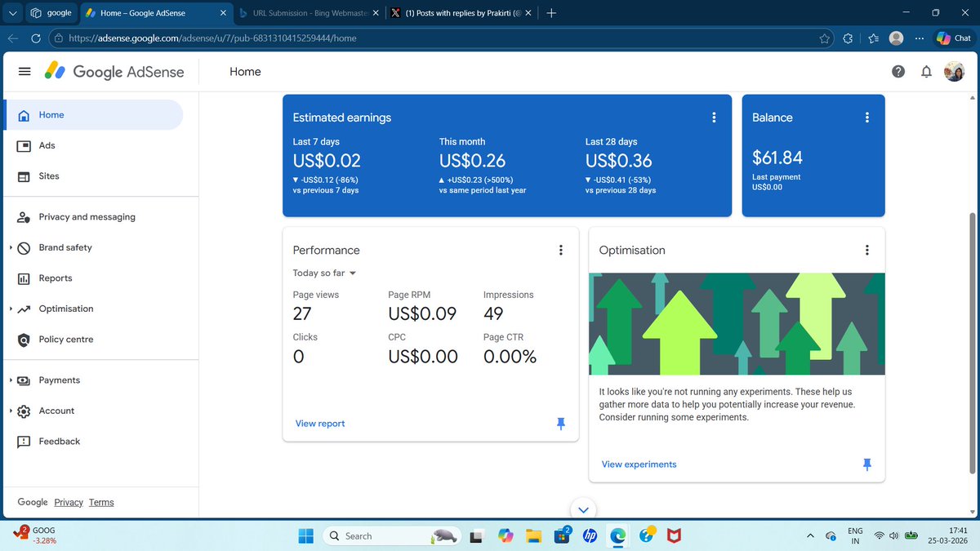Unpin the Performance card
The image size is (980, 551).
pyautogui.click(x=560, y=424)
